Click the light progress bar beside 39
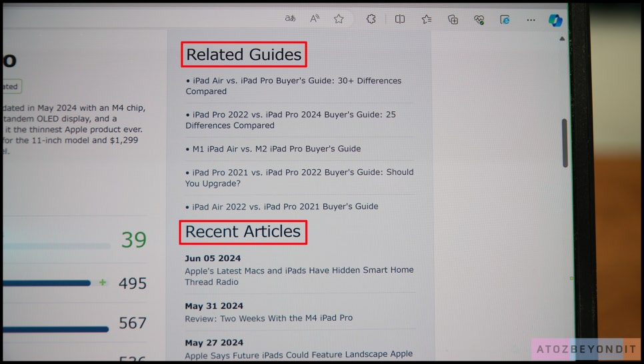This screenshot has width=644, height=364. [x=57, y=246]
